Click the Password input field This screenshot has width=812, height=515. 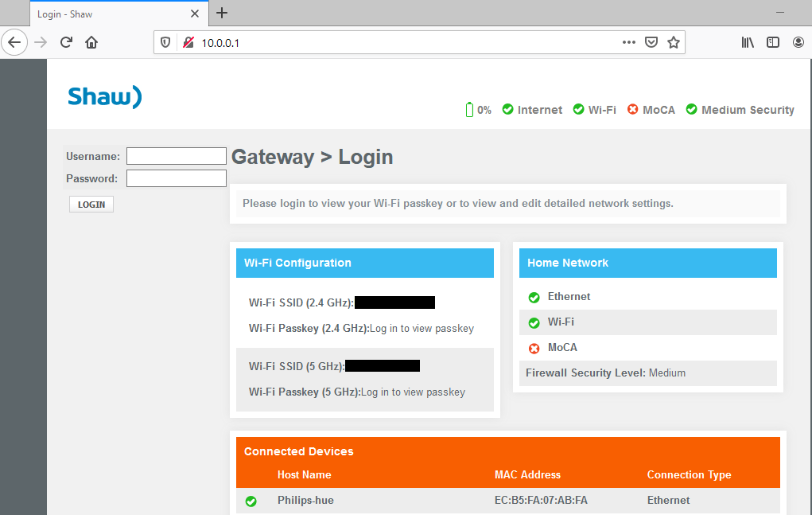click(x=177, y=178)
